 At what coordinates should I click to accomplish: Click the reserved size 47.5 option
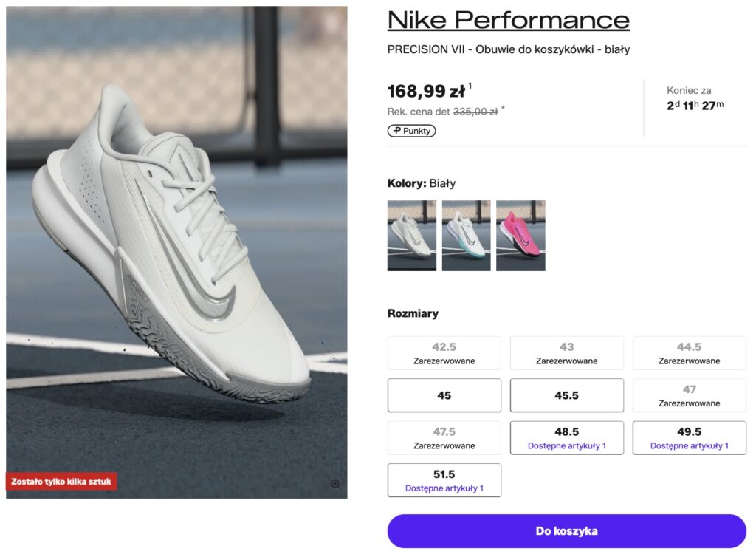point(444,437)
